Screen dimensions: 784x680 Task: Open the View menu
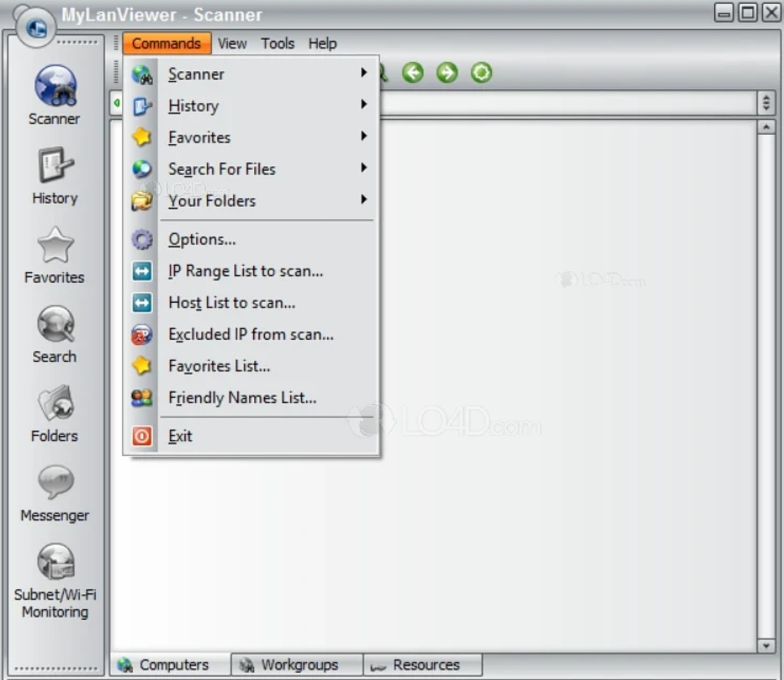[x=232, y=43]
